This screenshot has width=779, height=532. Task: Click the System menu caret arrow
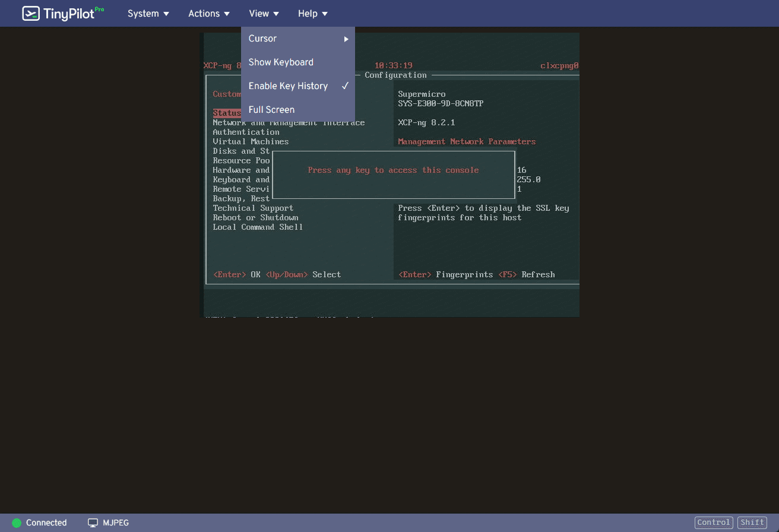166,14
